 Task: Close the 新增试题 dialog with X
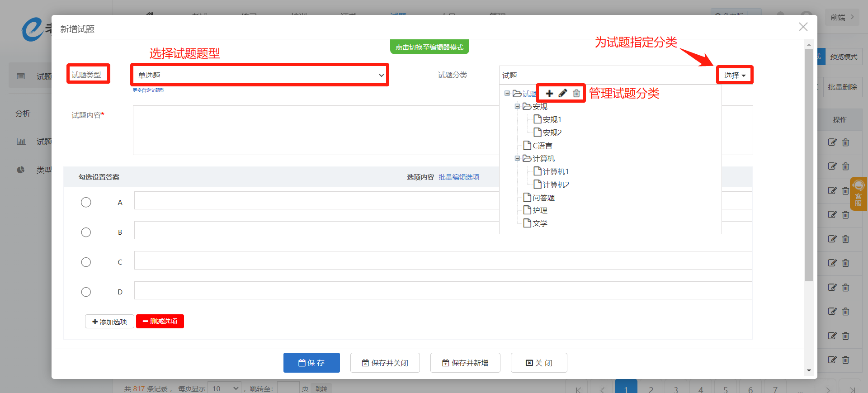(x=803, y=27)
